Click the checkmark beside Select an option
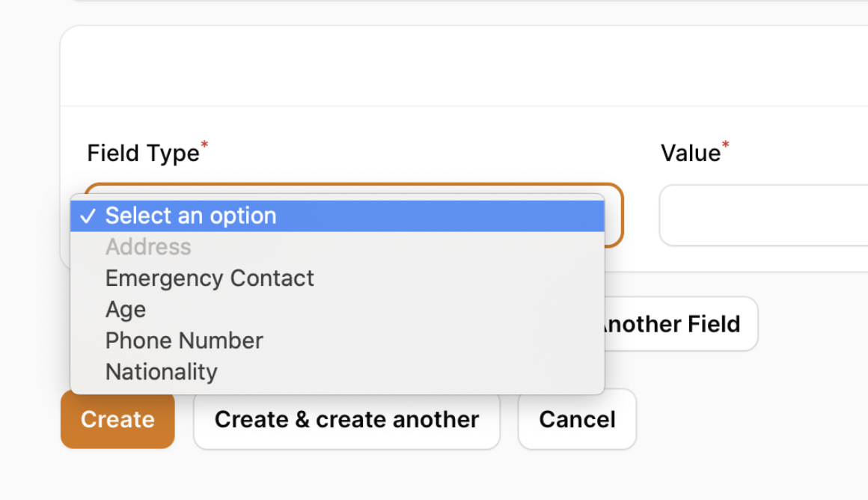Viewport: 868px width, 500px height. [x=88, y=216]
